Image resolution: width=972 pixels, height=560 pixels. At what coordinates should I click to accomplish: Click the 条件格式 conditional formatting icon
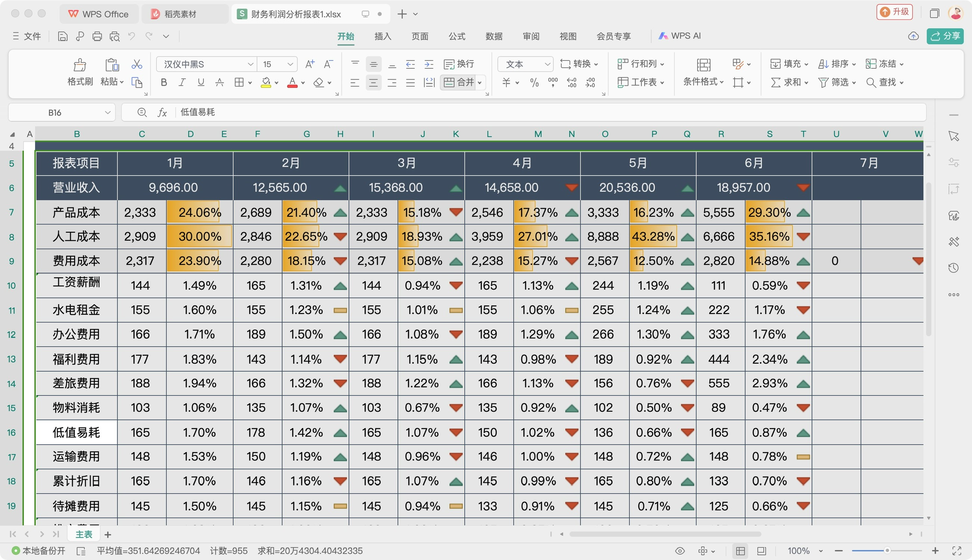click(x=703, y=65)
